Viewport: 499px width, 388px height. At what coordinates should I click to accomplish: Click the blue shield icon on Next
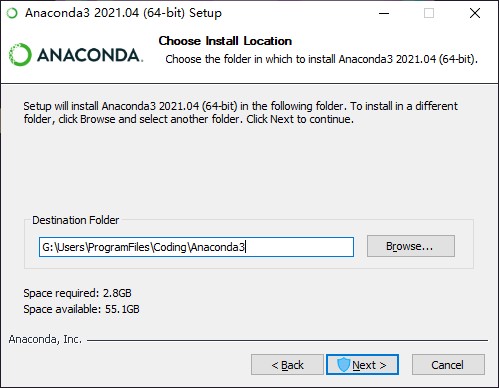point(343,365)
